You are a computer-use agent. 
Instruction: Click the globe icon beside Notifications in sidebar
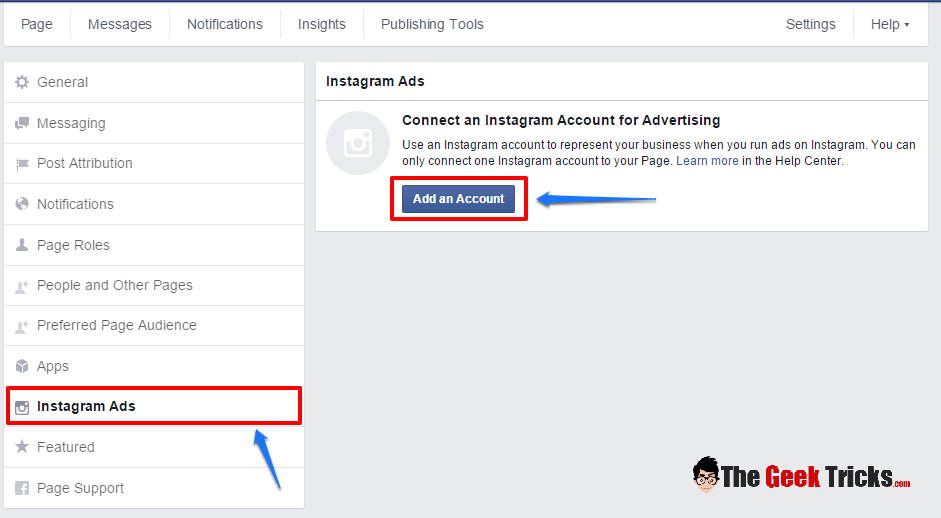coord(22,204)
